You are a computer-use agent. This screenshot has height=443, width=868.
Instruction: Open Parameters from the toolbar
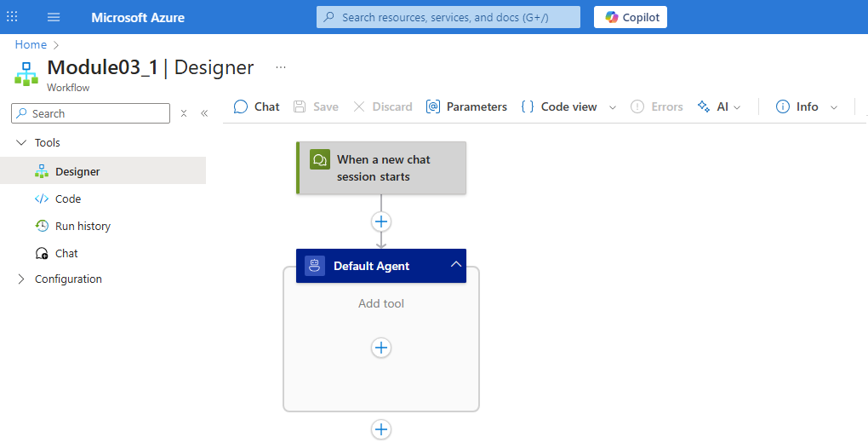(x=466, y=106)
